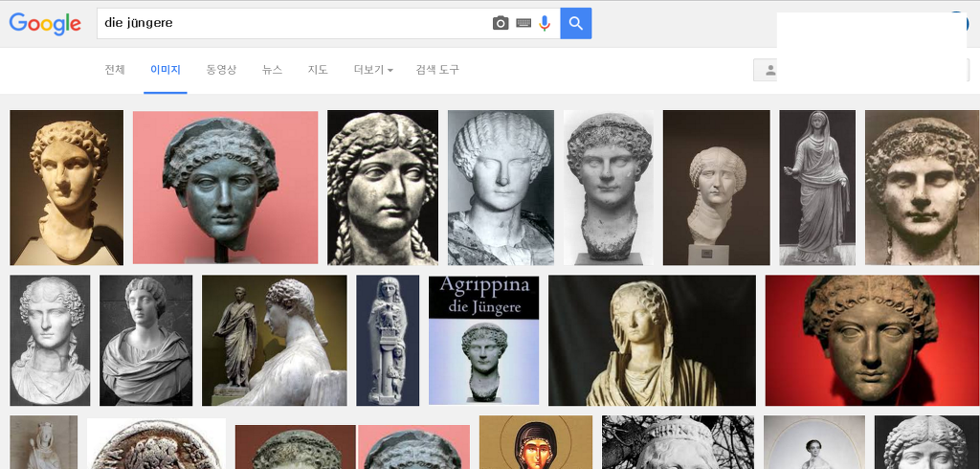The width and height of the screenshot is (980, 469).
Task: Open the saint icon painting with halo
Action: (536, 443)
